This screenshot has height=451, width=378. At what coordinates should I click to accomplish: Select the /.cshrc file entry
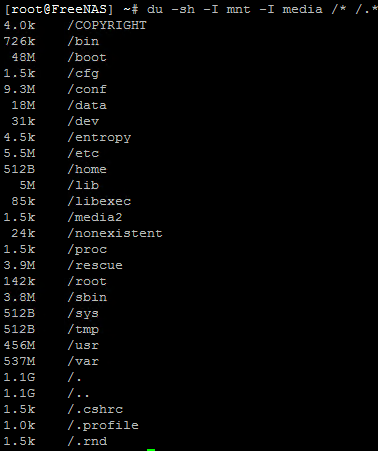coord(95,410)
